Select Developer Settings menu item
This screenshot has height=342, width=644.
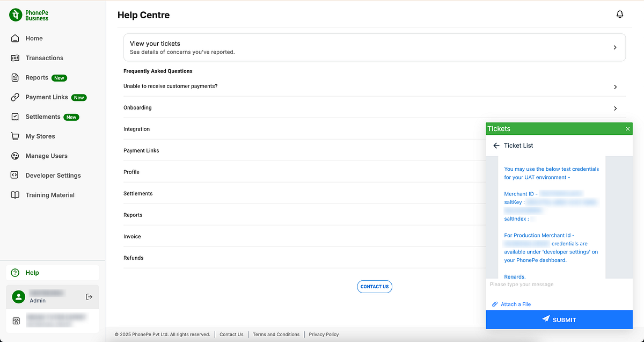53,176
